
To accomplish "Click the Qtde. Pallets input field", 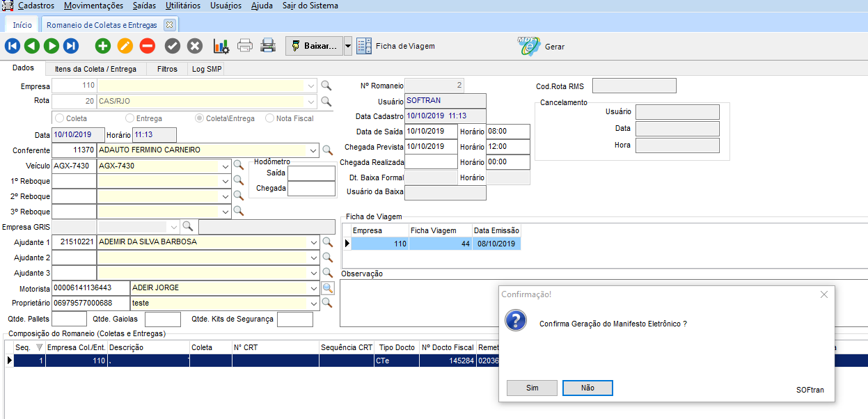I will pos(70,319).
